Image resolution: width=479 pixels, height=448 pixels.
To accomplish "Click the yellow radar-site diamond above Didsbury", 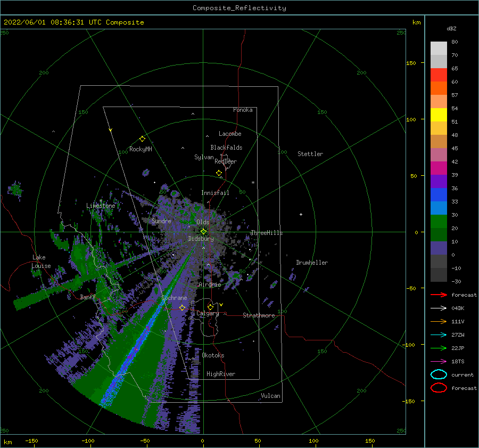I will coord(203,232).
